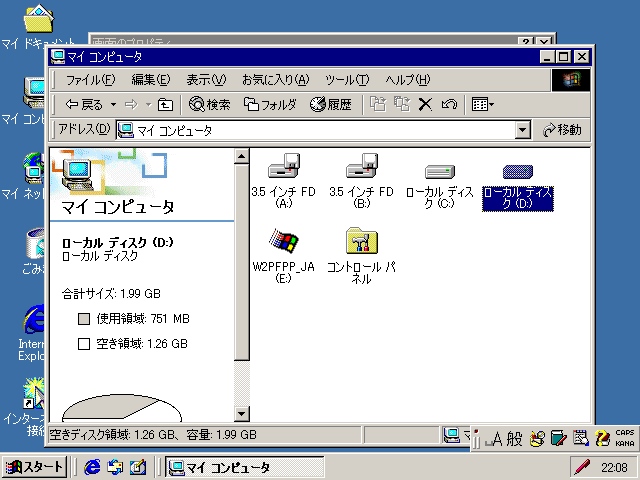Image resolution: width=640 pixels, height=480 pixels.
Task: Click the status bar free disk space text
Action: pyautogui.click(x=153, y=435)
